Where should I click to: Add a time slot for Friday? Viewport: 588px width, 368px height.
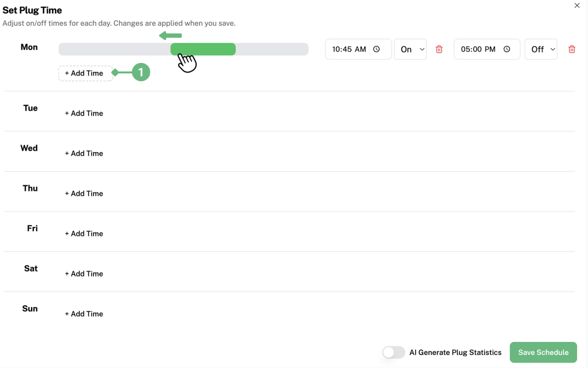tap(84, 234)
